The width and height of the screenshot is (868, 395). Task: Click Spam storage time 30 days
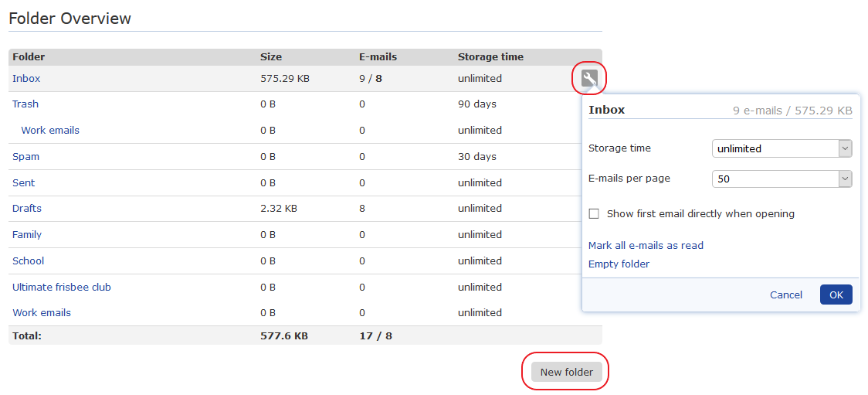476,157
